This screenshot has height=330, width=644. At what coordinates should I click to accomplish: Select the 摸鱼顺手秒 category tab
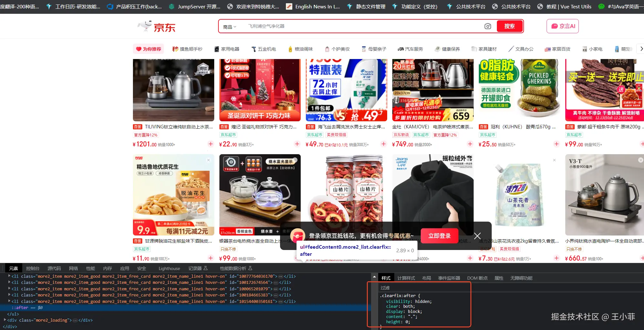[x=187, y=49]
